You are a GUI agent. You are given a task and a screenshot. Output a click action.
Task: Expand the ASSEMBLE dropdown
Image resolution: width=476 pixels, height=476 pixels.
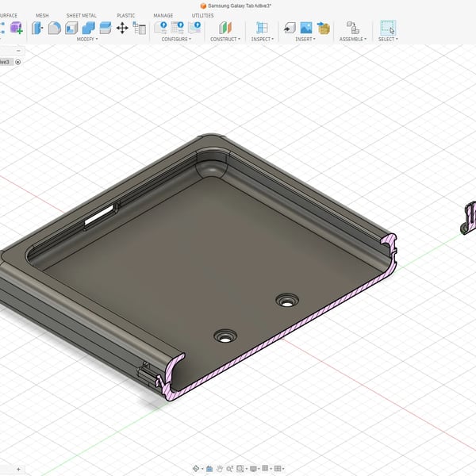(353, 39)
